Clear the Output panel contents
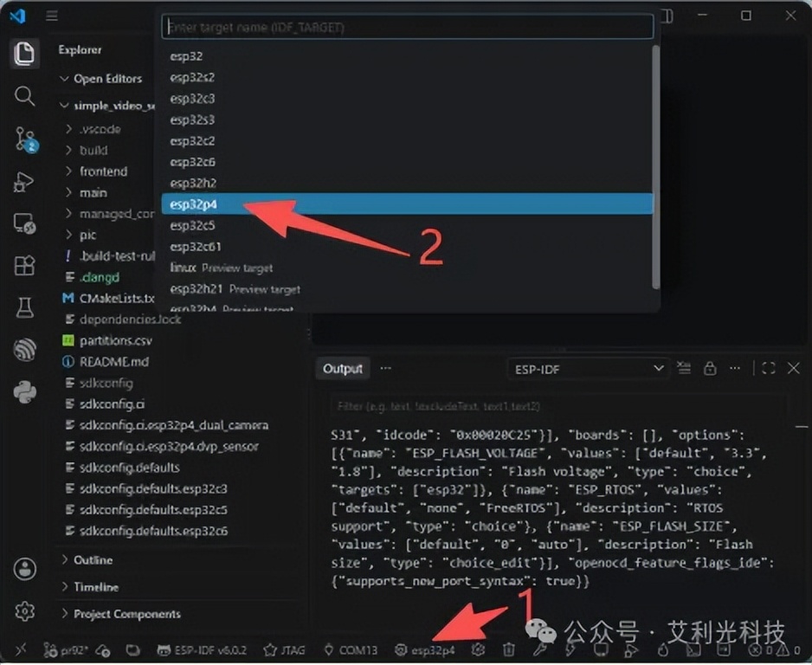Image resolution: width=812 pixels, height=665 pixels. (684, 368)
